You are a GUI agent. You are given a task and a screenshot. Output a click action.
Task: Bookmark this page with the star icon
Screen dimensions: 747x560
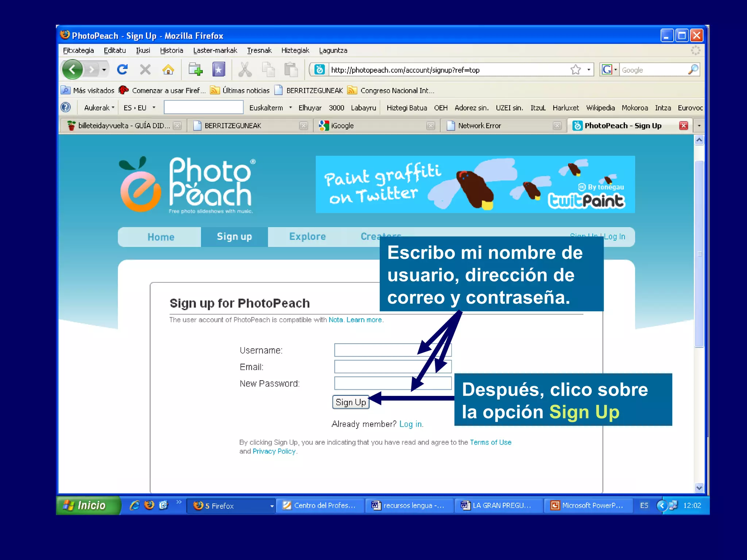click(x=576, y=69)
